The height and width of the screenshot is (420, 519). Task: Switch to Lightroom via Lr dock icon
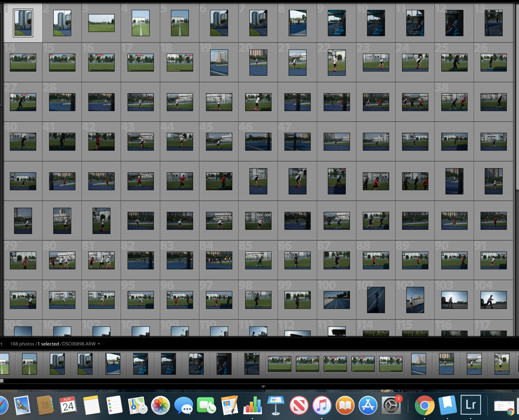(471, 405)
